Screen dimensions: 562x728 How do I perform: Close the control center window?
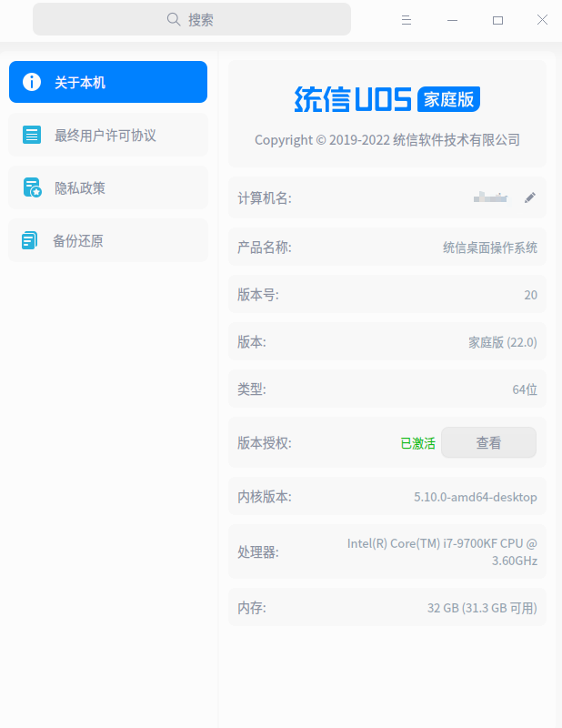pyautogui.click(x=542, y=19)
